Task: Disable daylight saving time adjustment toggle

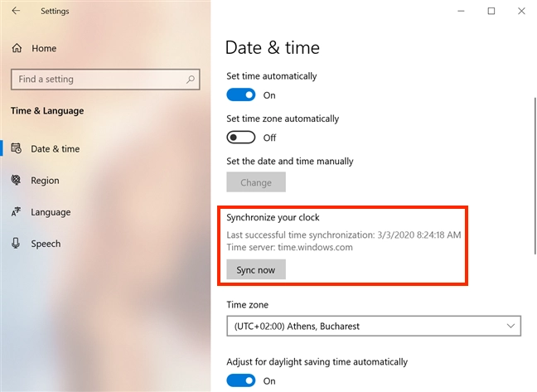Action: click(241, 380)
